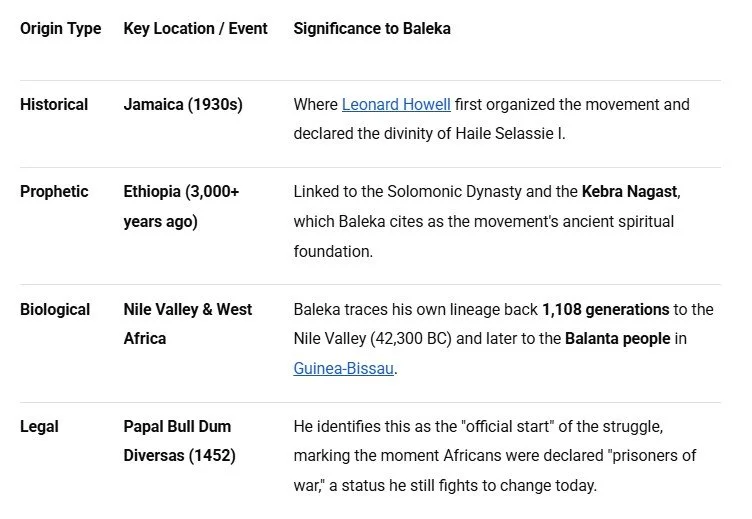This screenshot has width=752, height=519.
Task: Select the Prophetic row label
Action: 54,192
